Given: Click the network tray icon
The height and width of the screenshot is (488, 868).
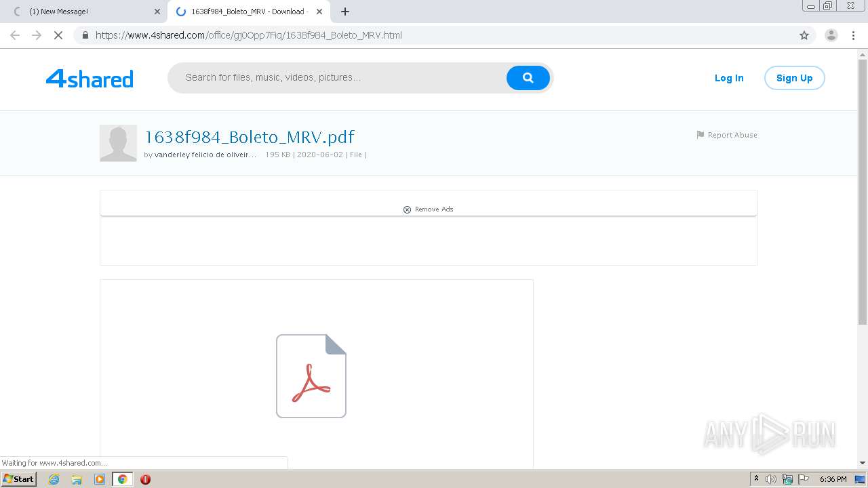Looking at the screenshot, I should click(x=787, y=479).
